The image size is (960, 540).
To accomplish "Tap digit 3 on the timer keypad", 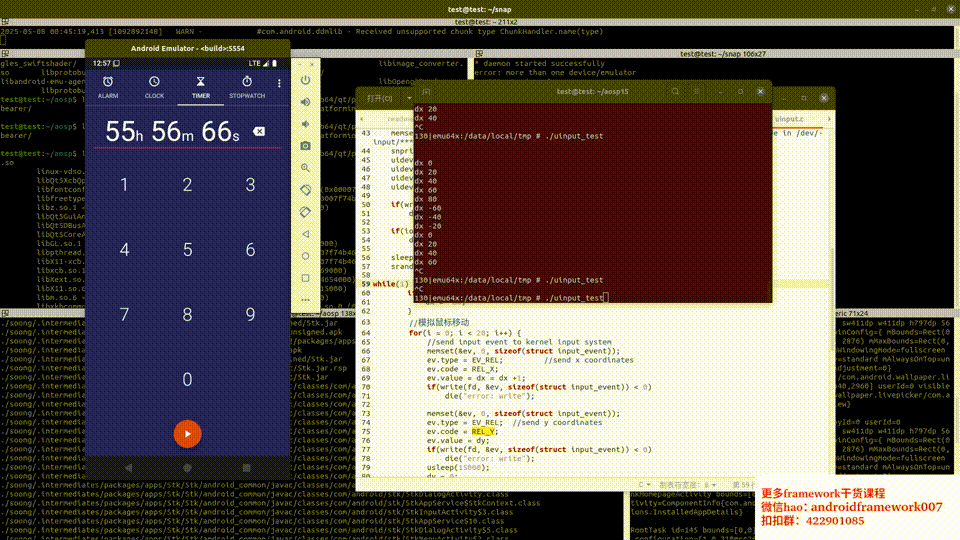I will point(250,184).
